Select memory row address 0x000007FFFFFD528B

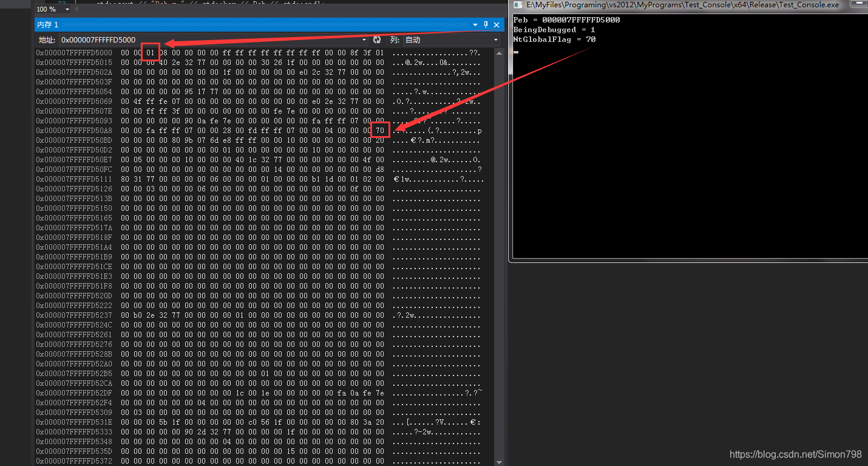pos(74,354)
